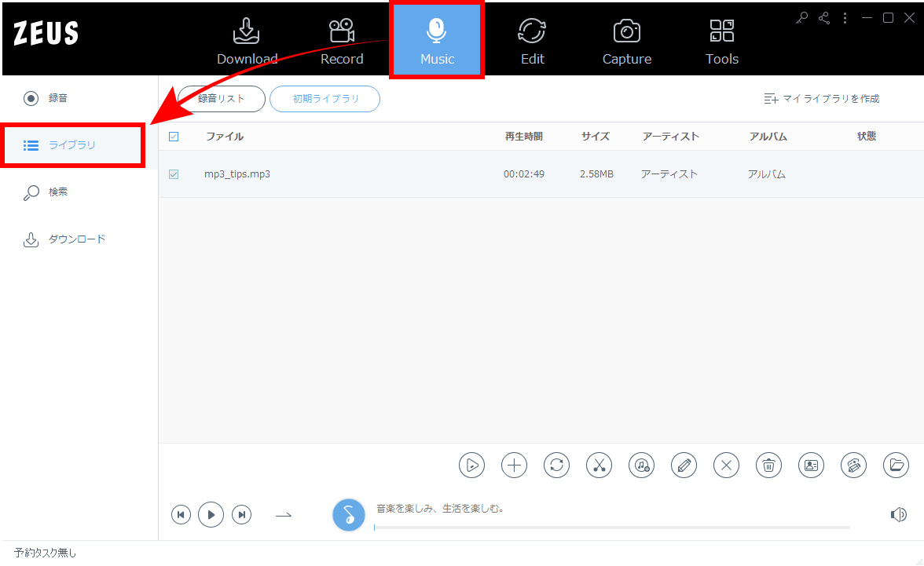The height and width of the screenshot is (566, 924).
Task: Open the Edit tab
Action: point(532,41)
